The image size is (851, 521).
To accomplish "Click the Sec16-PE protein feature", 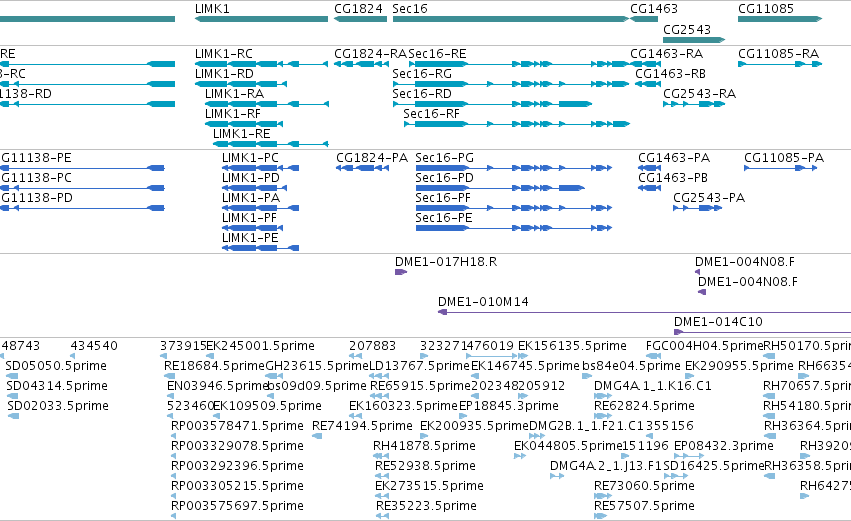I will pyautogui.click(x=514, y=228).
